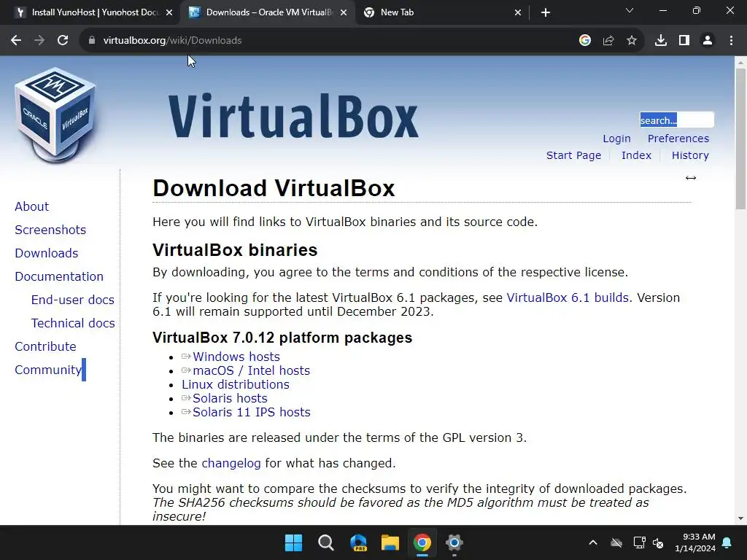The width and height of the screenshot is (747, 560).
Task: Click the browser forward arrow
Action: [x=39, y=41]
